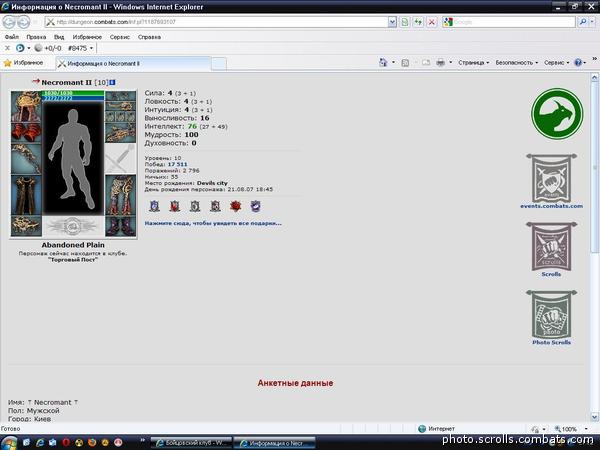Screen dimensions: 600x450
Task: Stop page loading with the red X icon
Action: (431, 22)
